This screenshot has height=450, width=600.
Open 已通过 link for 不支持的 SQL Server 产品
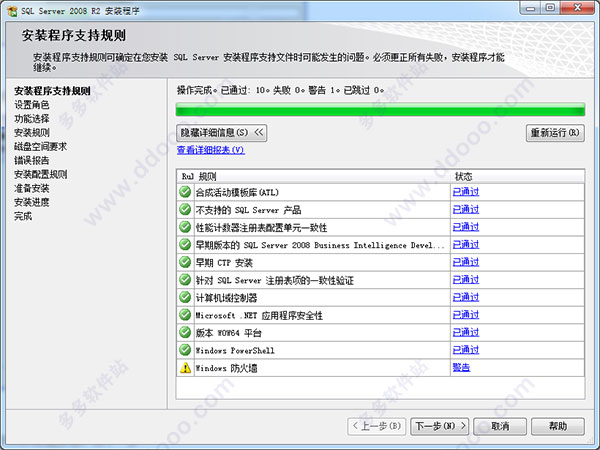466,209
